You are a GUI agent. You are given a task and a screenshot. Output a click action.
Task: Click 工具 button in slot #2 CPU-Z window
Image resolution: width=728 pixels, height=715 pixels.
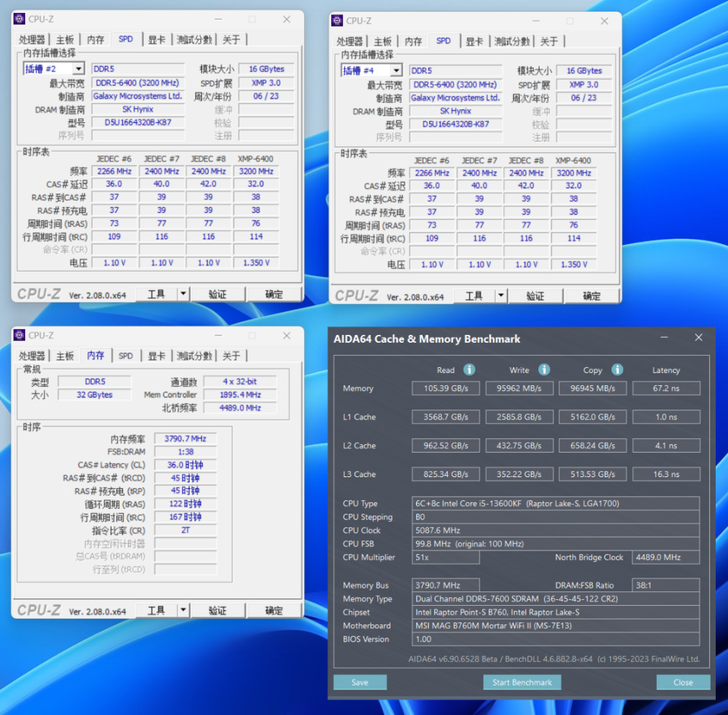point(157,294)
